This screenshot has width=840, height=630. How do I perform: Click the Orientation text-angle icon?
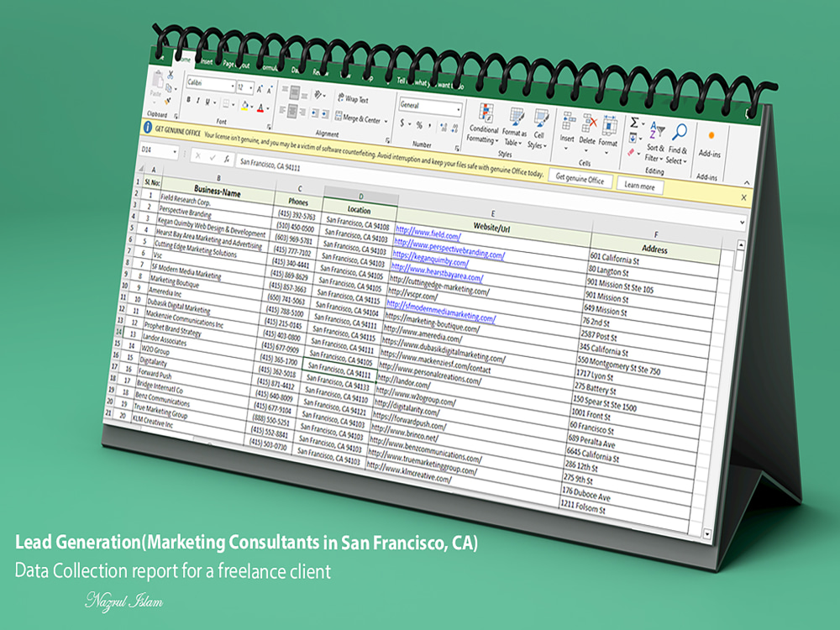click(x=319, y=95)
